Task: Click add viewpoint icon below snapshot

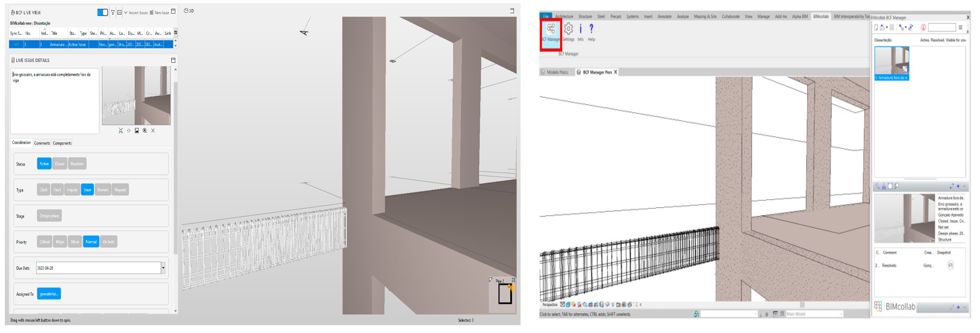Action: click(x=120, y=130)
